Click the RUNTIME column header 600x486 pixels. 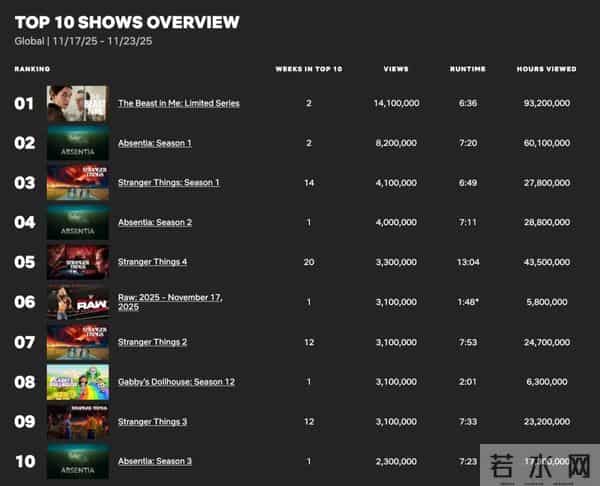pos(468,69)
